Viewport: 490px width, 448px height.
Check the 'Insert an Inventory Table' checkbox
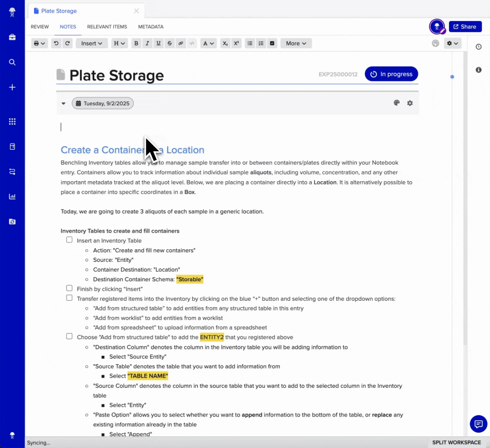tap(69, 240)
